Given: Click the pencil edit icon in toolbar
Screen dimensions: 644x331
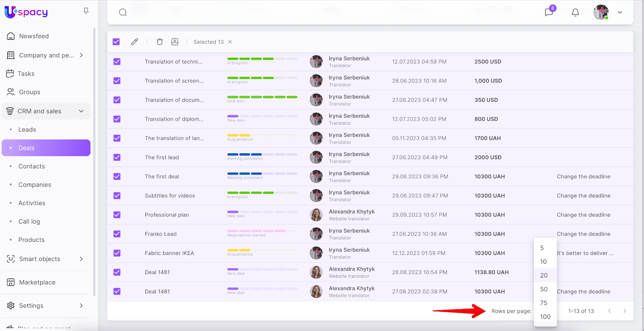Looking at the screenshot, I should (x=134, y=42).
